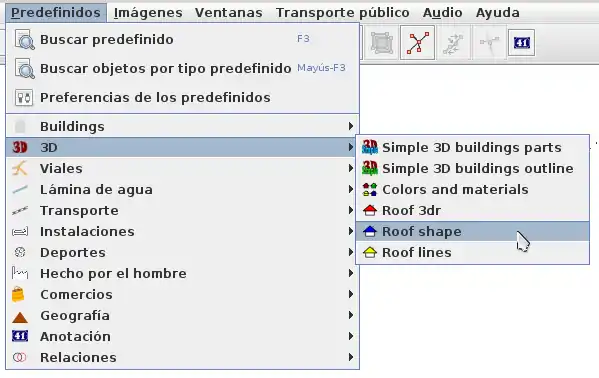Open the Ayuda menu
This screenshot has height=378, width=599.
click(497, 13)
